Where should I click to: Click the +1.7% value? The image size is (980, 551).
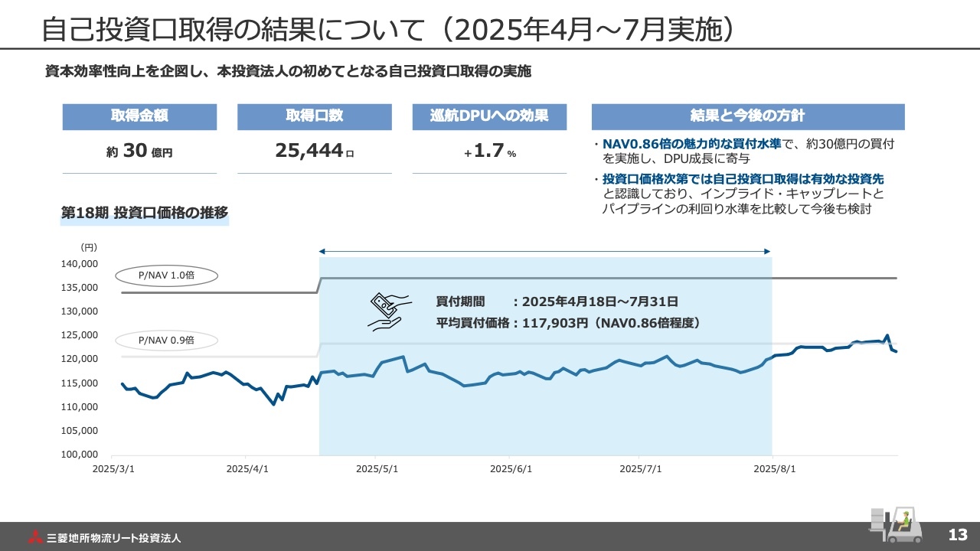click(x=490, y=152)
